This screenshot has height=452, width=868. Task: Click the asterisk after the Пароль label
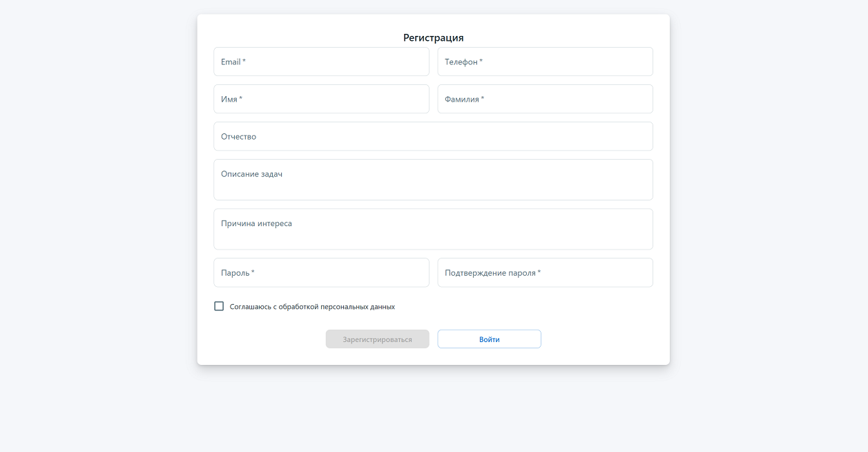point(253,272)
